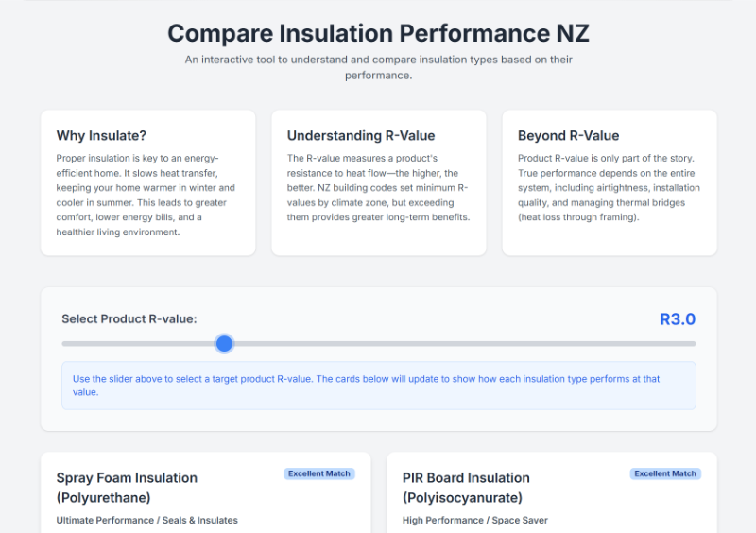Select the "Why Insulate?" card heading

click(x=101, y=136)
